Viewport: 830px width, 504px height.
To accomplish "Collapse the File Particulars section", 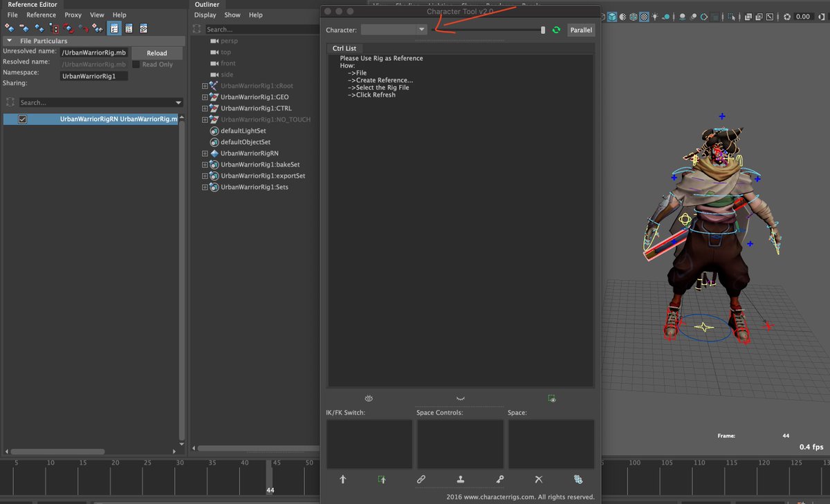I will point(10,41).
